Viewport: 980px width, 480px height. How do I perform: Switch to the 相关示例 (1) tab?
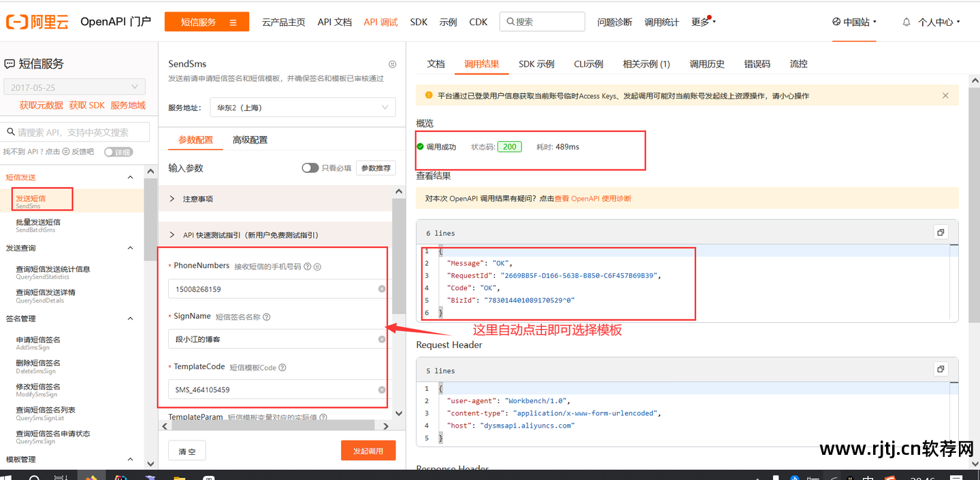(647, 64)
